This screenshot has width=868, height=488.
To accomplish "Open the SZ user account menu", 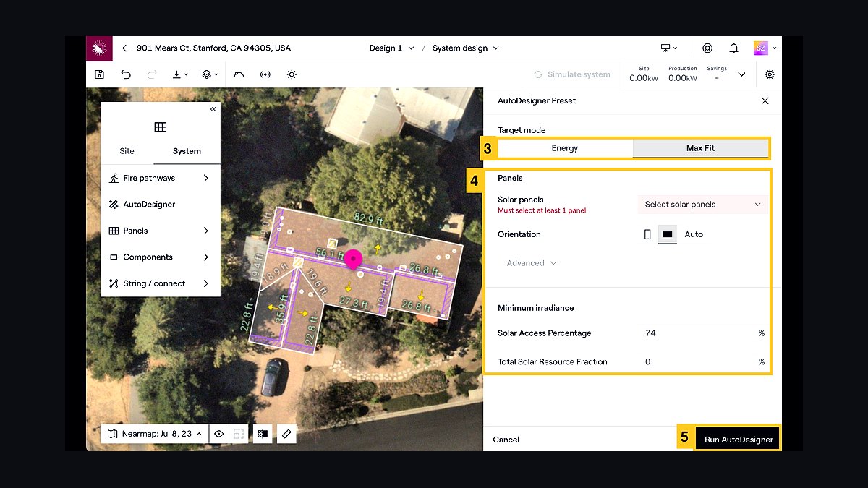I will (765, 48).
